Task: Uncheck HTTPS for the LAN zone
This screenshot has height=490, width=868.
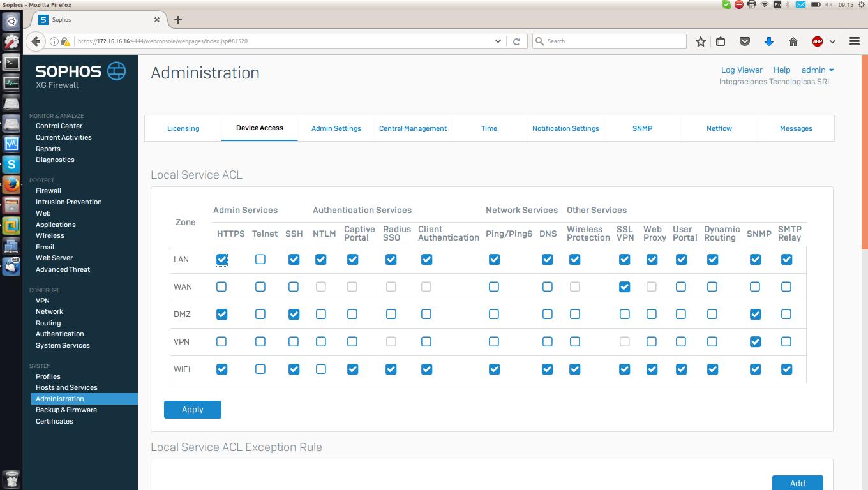Action: (x=221, y=259)
